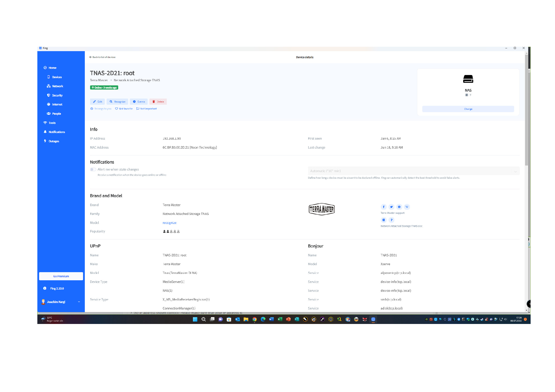
Task: Click the Model recognize link
Action: (x=169, y=223)
